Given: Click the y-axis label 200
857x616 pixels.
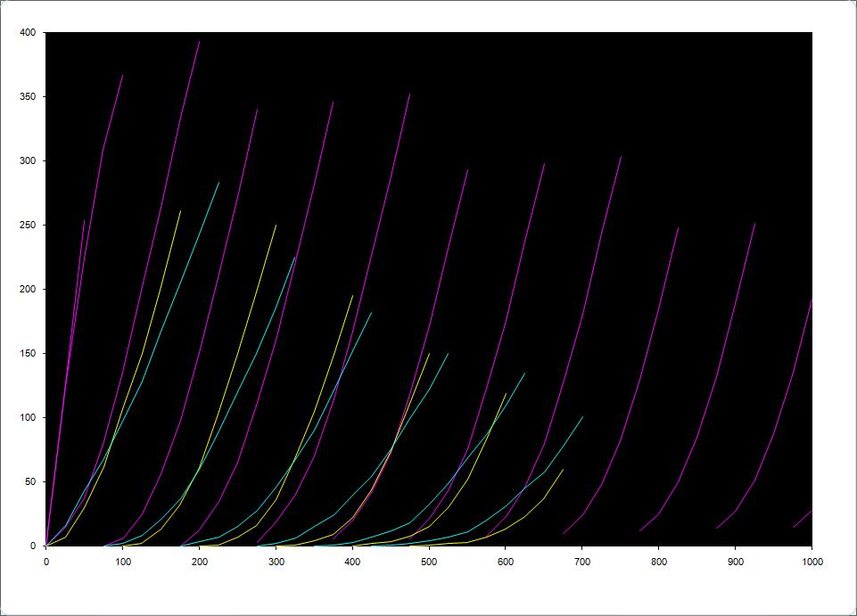Looking at the screenshot, I should (28, 289).
